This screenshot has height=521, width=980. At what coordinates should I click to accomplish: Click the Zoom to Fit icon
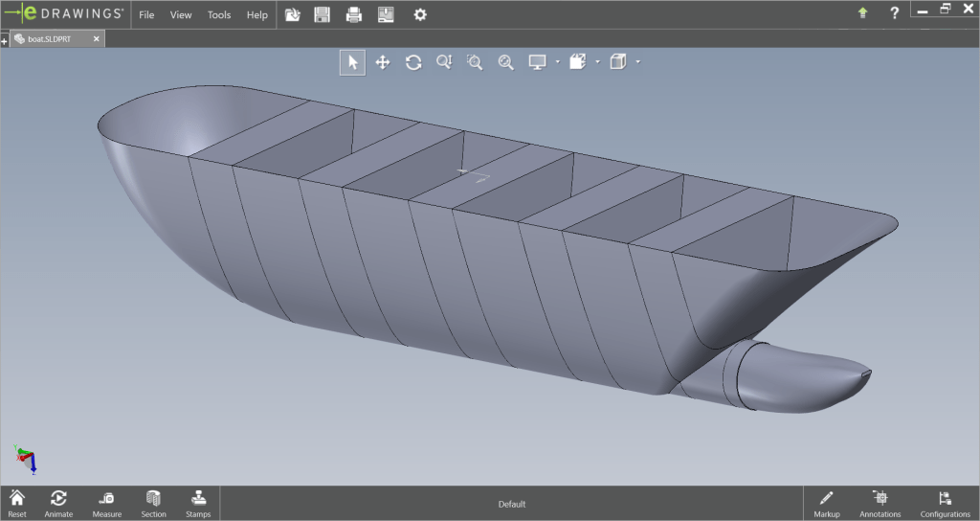coord(505,62)
